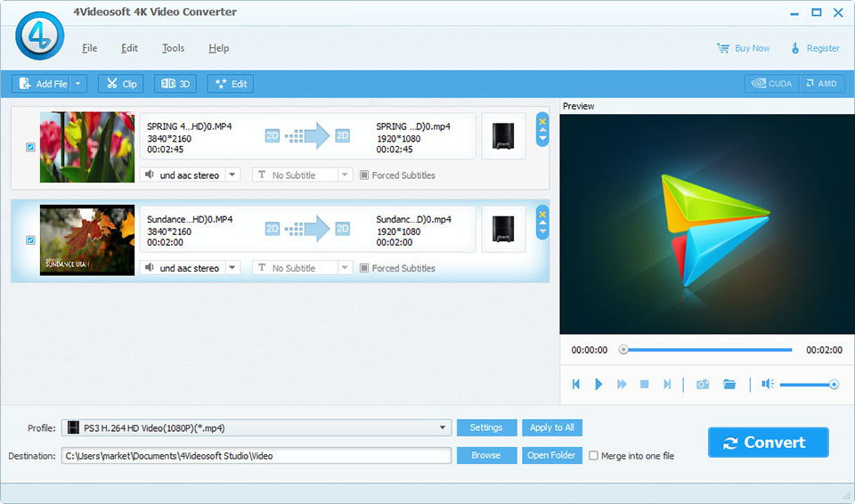Toggle AMD acceleration
This screenshot has height=504, width=855.
pyautogui.click(x=822, y=84)
